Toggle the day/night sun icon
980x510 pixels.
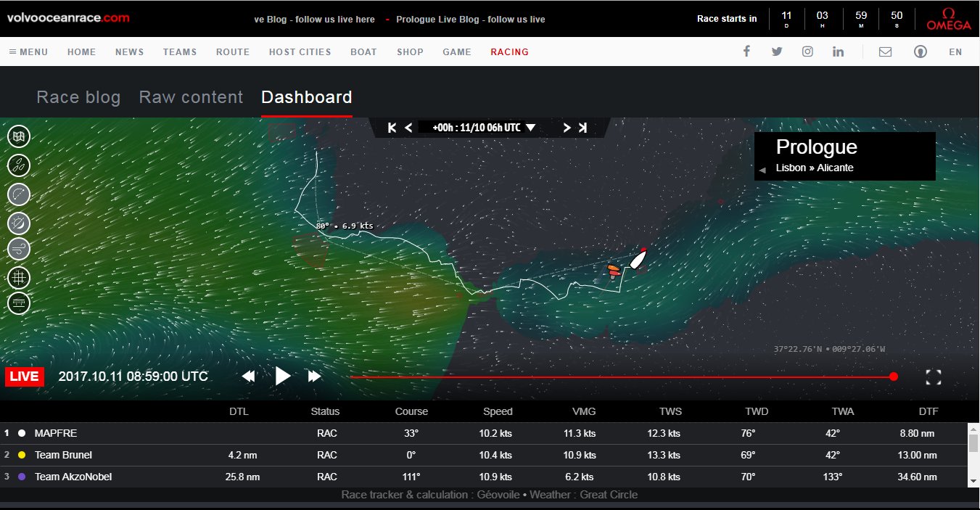point(19,223)
